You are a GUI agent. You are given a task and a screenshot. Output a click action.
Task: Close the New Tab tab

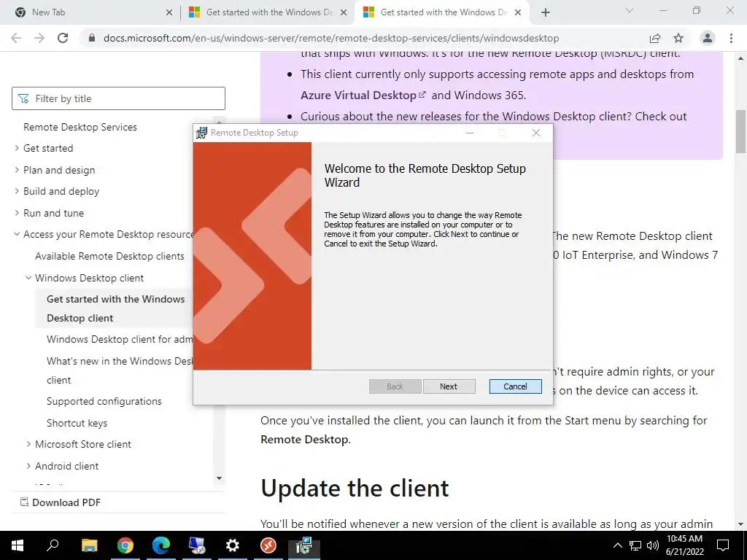click(x=169, y=12)
